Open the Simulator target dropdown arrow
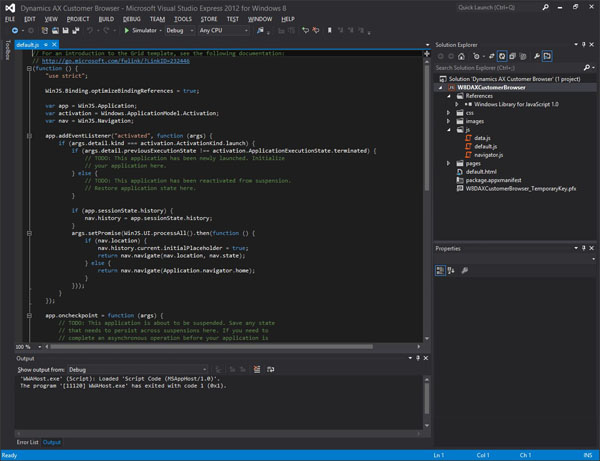The height and width of the screenshot is (461, 600). coord(160,30)
